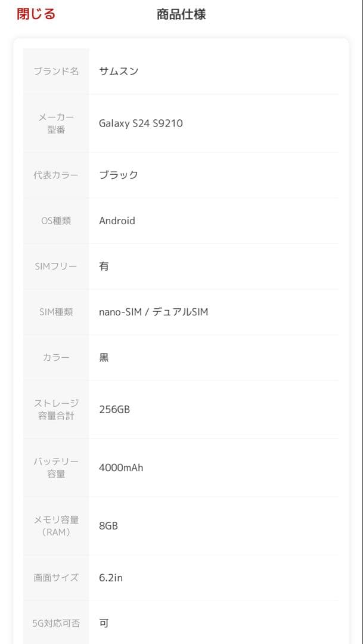
Task: Click the メーカー型番 row label
Action: tap(55, 123)
